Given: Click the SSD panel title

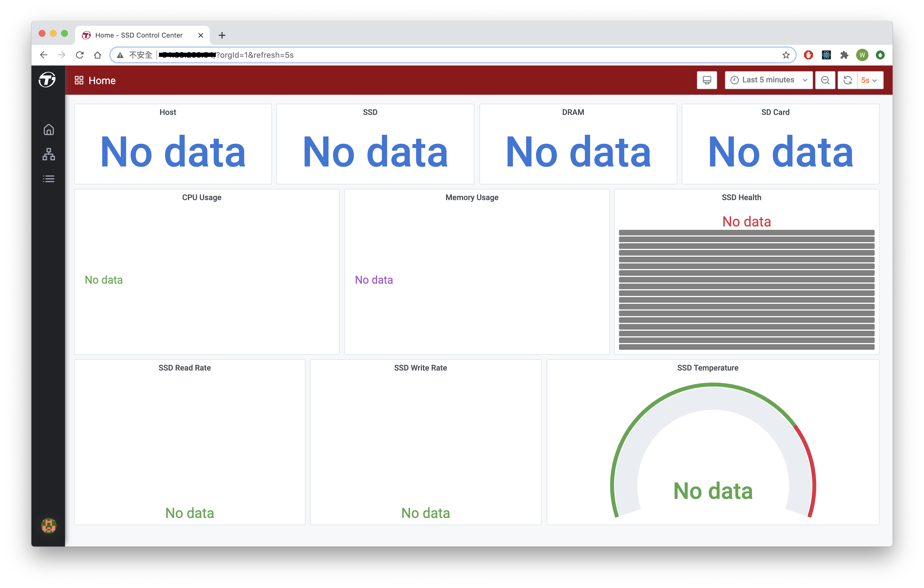Looking at the screenshot, I should pyautogui.click(x=370, y=112).
